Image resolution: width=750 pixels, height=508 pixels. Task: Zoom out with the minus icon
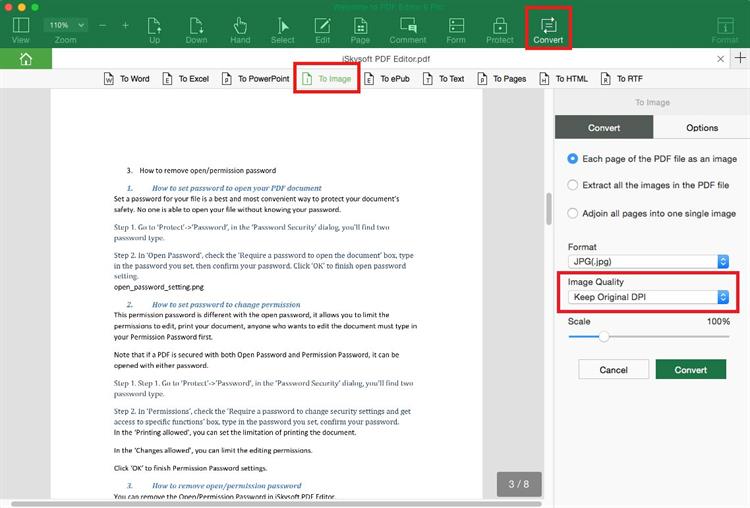[102, 25]
